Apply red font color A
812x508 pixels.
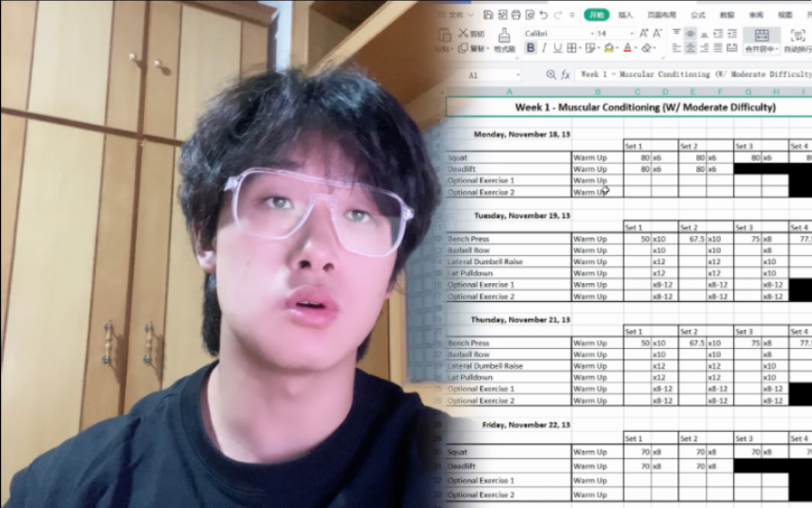[x=628, y=48]
